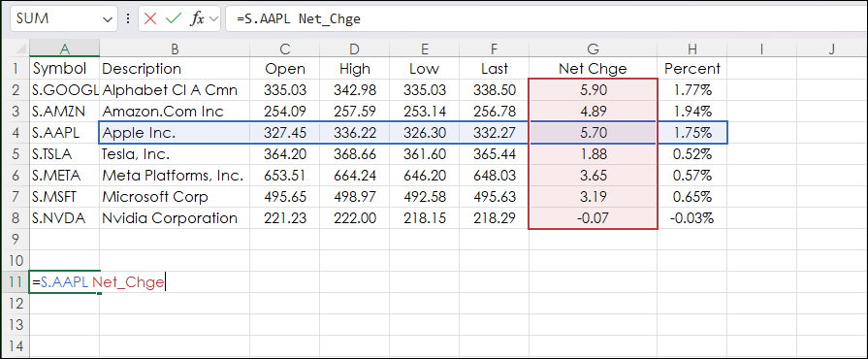The image size is (868, 359).
Task: Click the Tesla, Inc. cell
Action: (x=175, y=154)
